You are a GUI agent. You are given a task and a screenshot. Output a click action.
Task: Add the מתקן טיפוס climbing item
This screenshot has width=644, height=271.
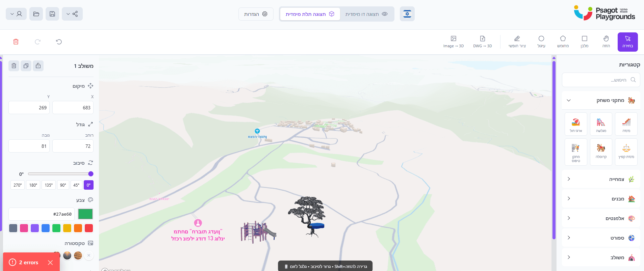[x=576, y=152]
